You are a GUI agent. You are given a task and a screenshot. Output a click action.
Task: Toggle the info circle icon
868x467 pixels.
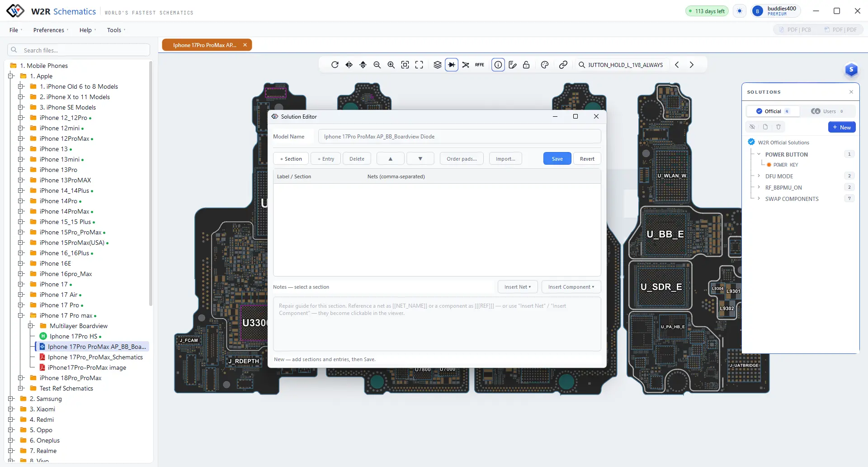tap(498, 65)
